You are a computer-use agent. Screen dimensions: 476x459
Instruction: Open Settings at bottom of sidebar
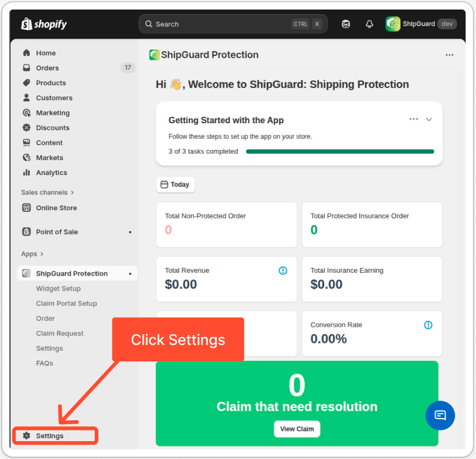click(x=49, y=436)
